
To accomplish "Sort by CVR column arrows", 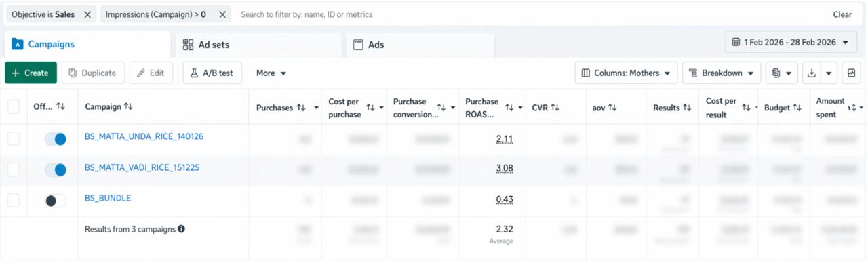I will click(555, 108).
